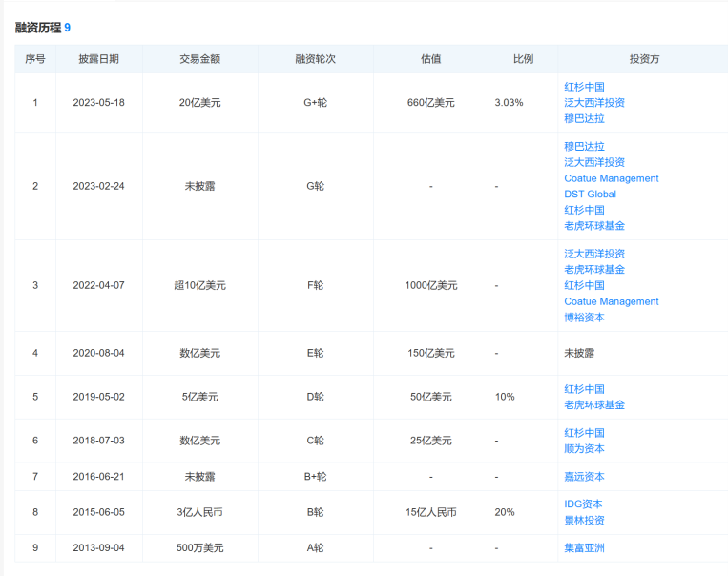Open 穆巴达拉 link in the G+轮 row
Image resolution: width=728 pixels, height=576 pixels.
coord(584,118)
